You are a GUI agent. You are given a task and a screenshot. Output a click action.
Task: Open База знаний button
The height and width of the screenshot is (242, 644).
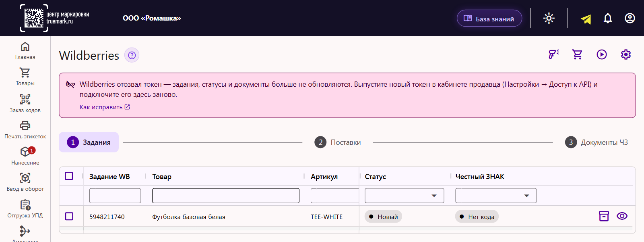(489, 19)
